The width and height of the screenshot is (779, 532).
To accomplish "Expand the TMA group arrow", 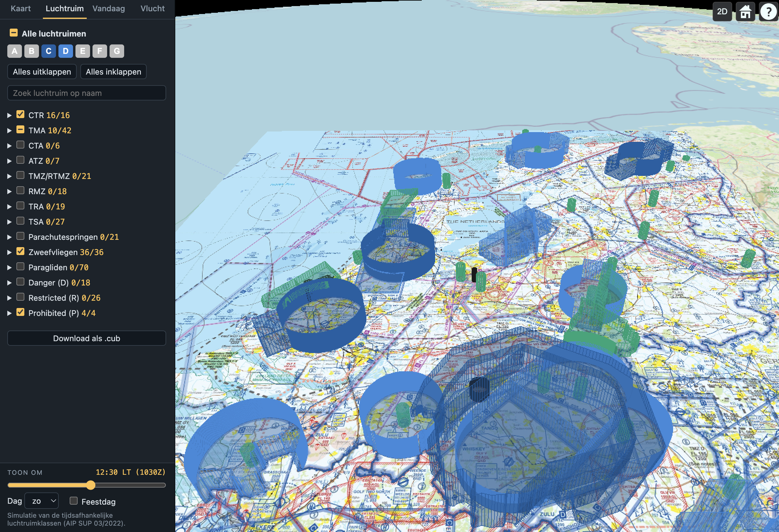I will pos(9,130).
